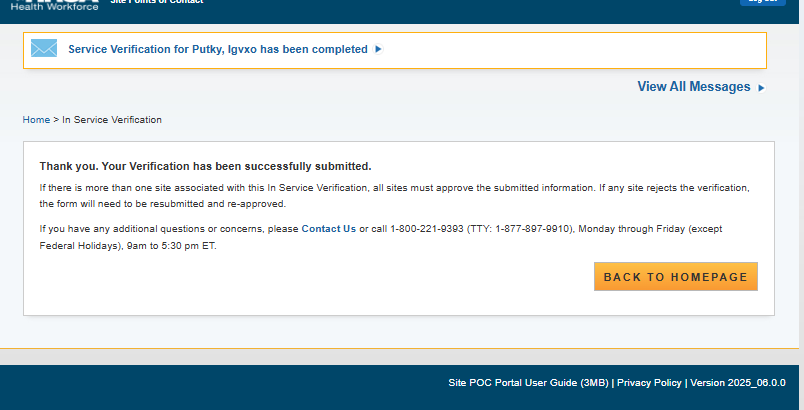Screen dimensions: 804x410
Task: Click In Service Verification breadcrumb text
Action: [112, 120]
